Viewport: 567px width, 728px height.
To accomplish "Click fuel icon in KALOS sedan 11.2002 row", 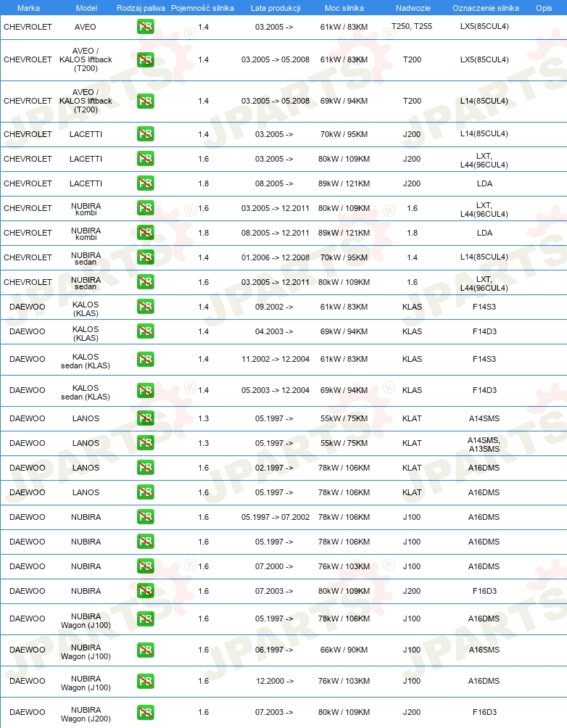I will [x=145, y=359].
